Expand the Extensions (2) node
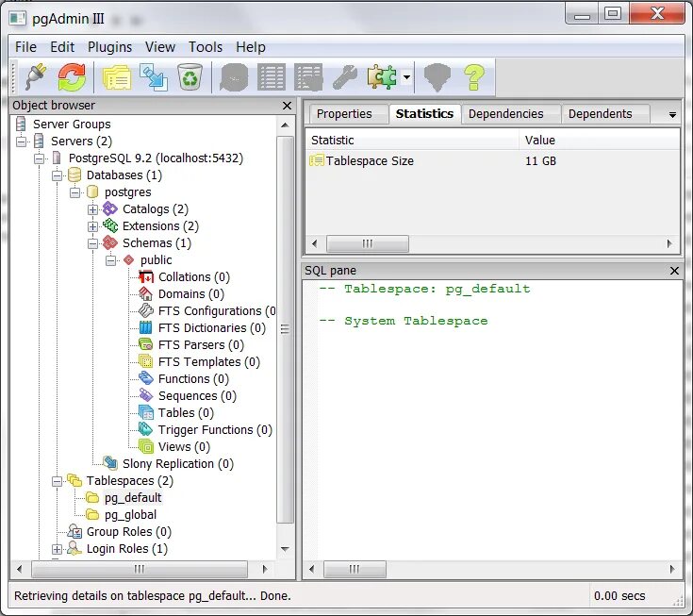Screen dimensions: 693x616 [92, 226]
